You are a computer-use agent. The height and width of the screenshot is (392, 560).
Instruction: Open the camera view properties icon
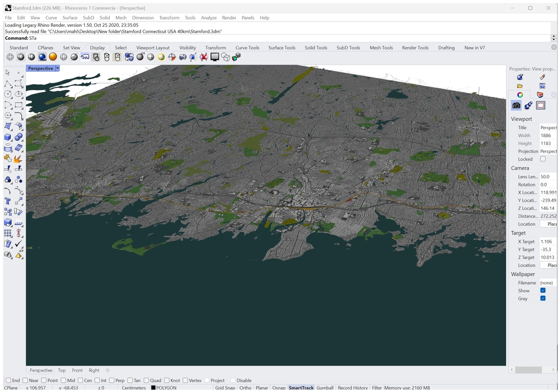pyautogui.click(x=516, y=105)
